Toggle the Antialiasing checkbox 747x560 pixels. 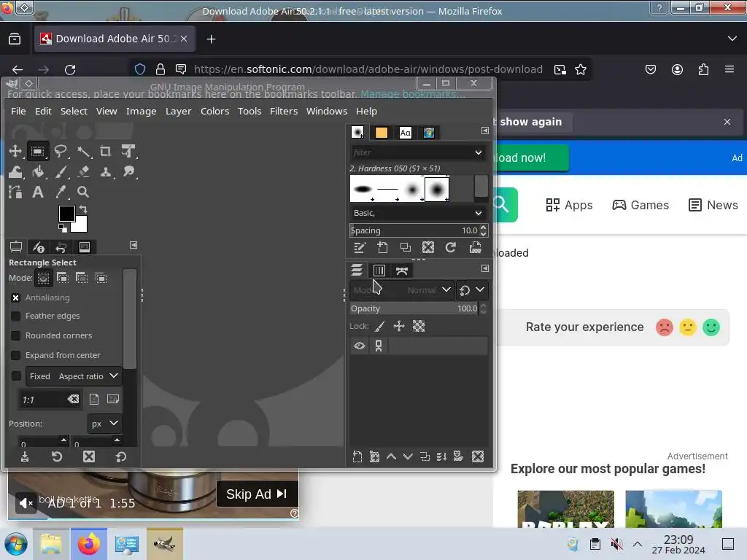tap(16, 297)
